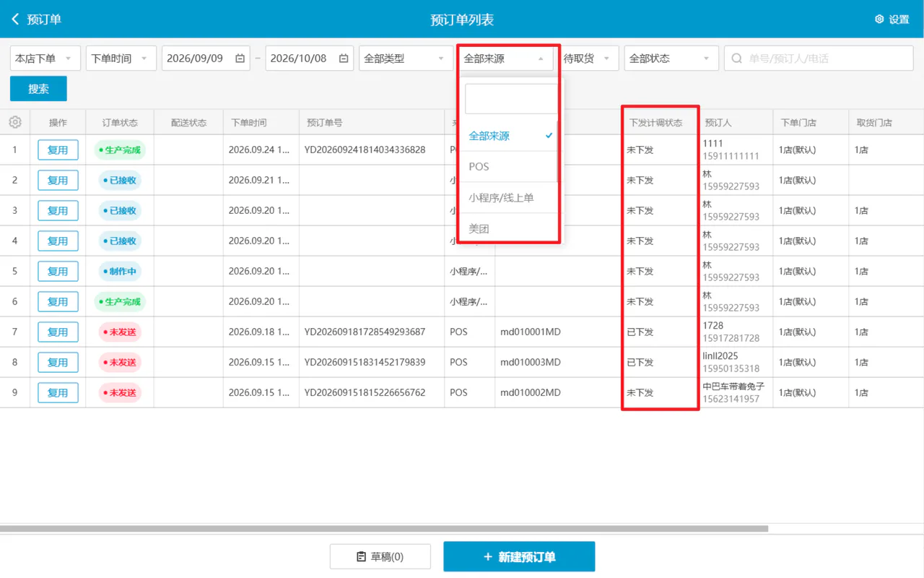Click 复用 button in row 7
Viewport: 924px width, 578px height.
[58, 332]
